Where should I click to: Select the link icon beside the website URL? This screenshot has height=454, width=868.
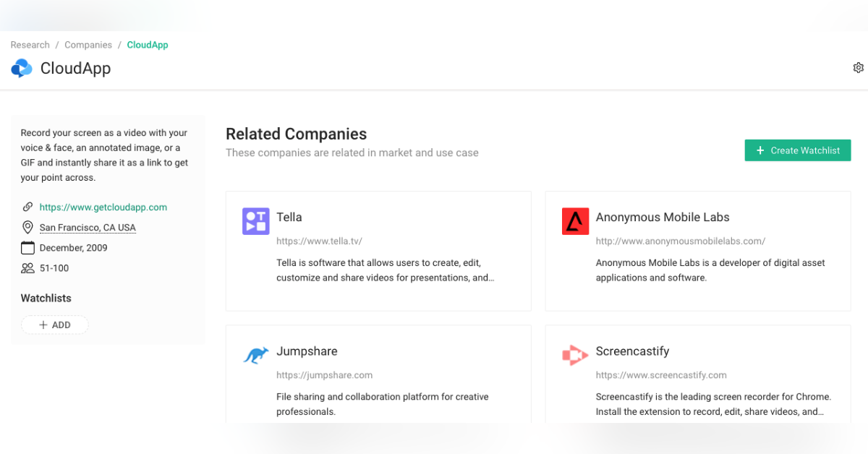(27, 207)
